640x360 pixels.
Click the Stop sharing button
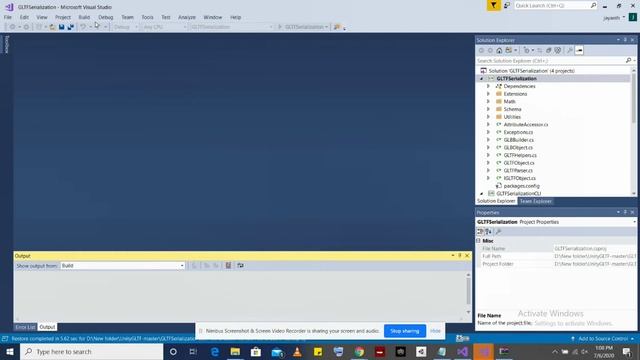point(404,331)
